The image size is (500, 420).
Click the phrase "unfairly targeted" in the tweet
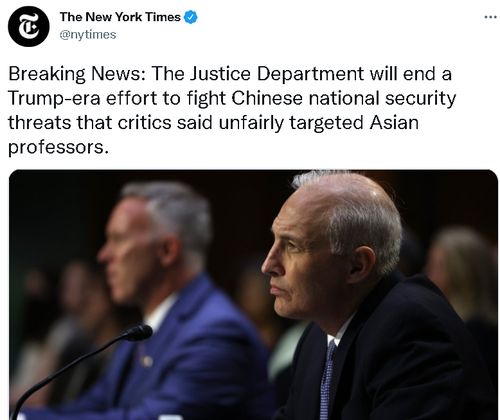[x=291, y=123]
